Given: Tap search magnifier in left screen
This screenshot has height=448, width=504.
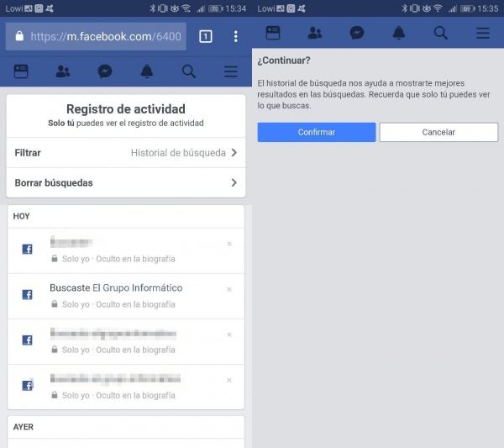Looking at the screenshot, I should tap(189, 71).
